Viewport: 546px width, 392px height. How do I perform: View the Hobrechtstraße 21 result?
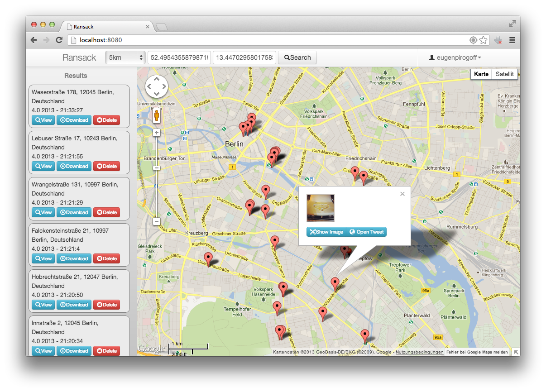pyautogui.click(x=43, y=305)
